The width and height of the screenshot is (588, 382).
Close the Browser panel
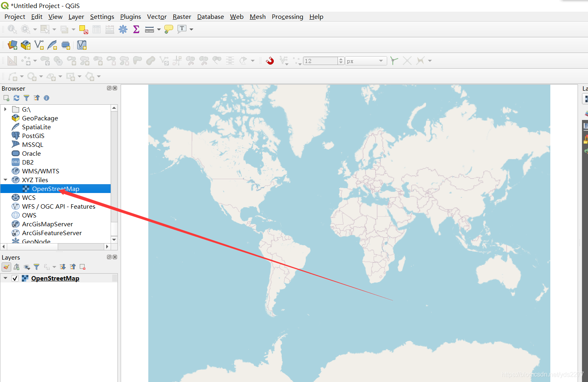point(115,88)
